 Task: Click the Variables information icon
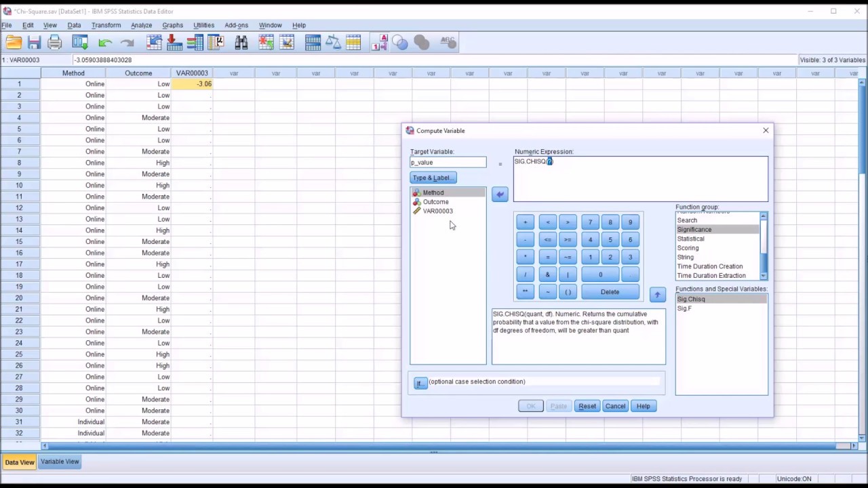coord(195,43)
